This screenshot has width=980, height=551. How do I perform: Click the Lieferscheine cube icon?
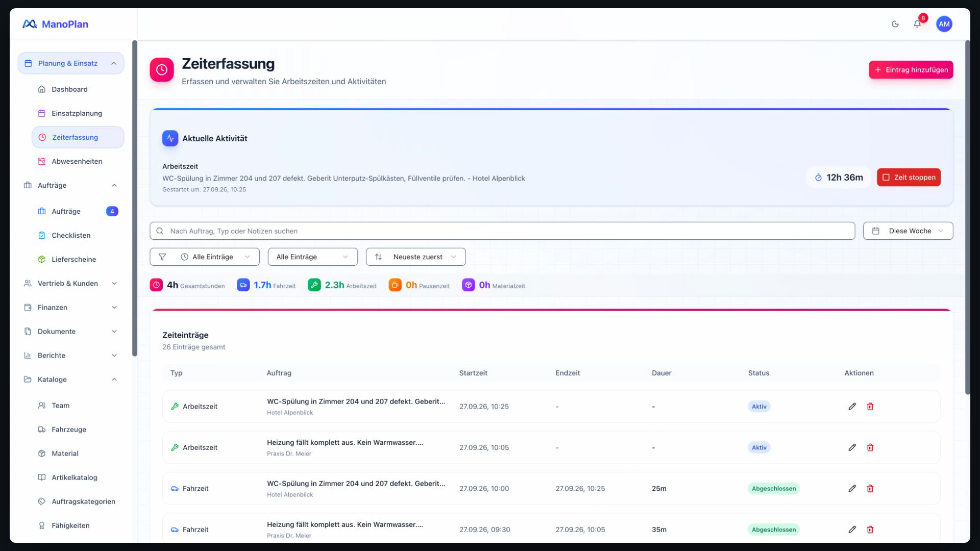[x=42, y=259]
